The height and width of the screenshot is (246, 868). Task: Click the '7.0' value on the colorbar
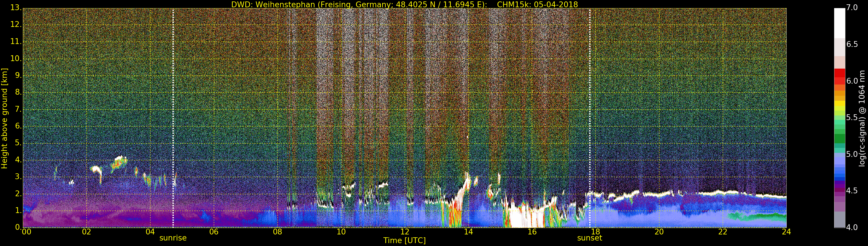(x=852, y=8)
